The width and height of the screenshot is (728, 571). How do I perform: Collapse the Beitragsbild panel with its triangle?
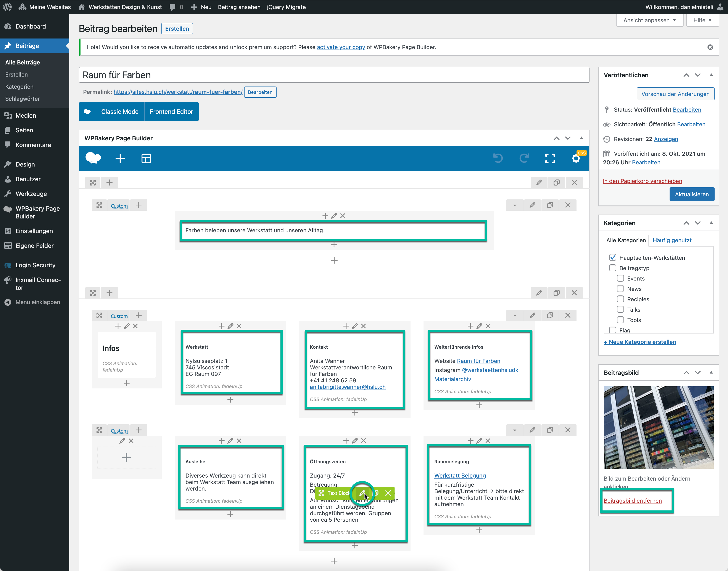(x=711, y=372)
